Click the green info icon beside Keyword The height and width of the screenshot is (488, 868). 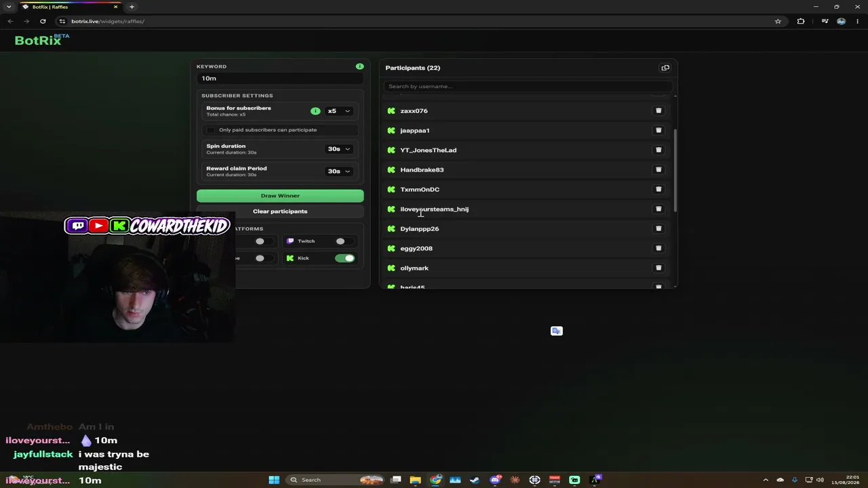(359, 66)
